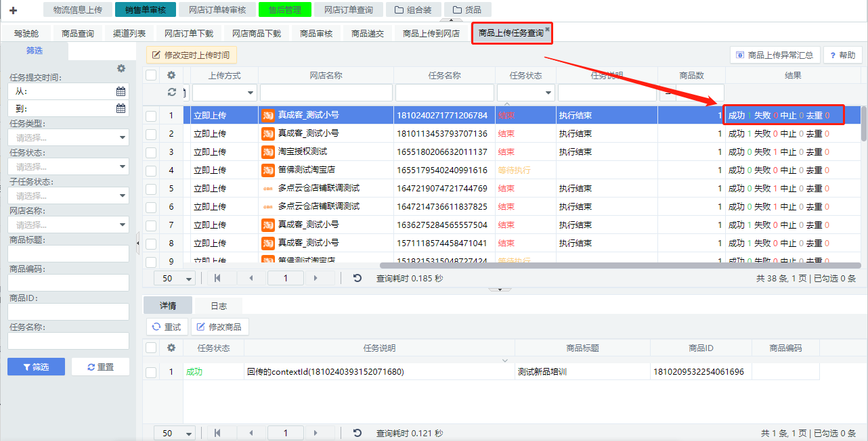Click the 商品标题 input field

point(68,254)
